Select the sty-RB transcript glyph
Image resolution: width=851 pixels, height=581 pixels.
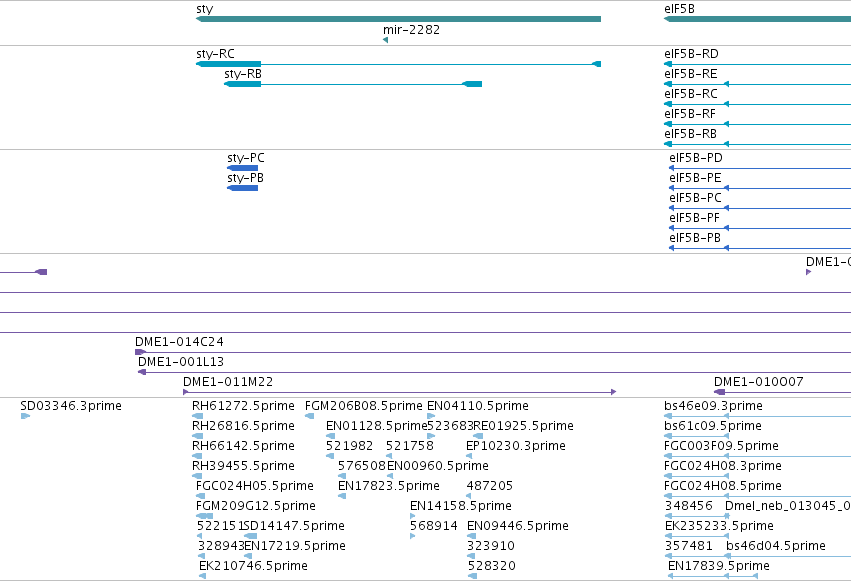click(353, 84)
